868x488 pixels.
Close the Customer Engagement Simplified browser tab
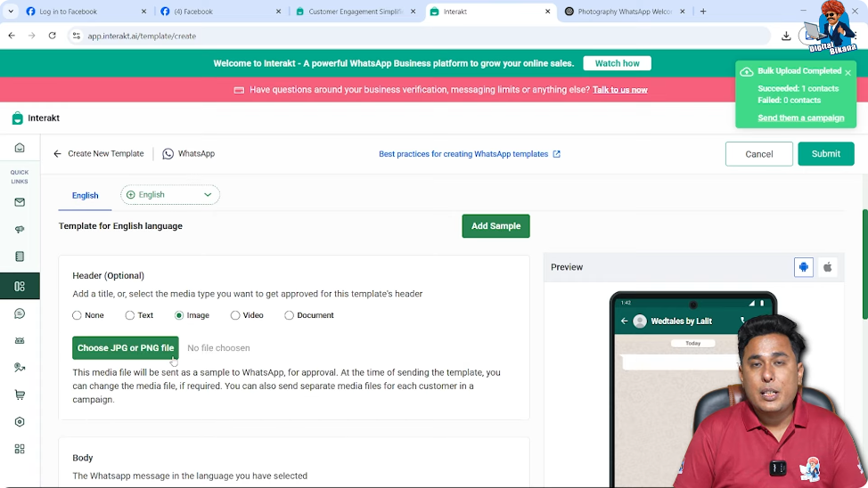point(413,11)
